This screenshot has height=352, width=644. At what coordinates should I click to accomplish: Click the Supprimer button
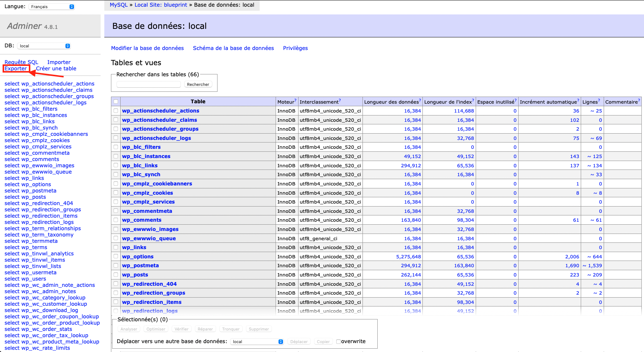point(259,329)
